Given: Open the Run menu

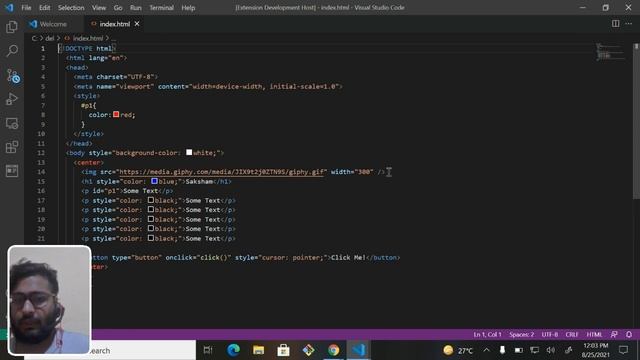Looking at the screenshot, I should (x=136, y=8).
